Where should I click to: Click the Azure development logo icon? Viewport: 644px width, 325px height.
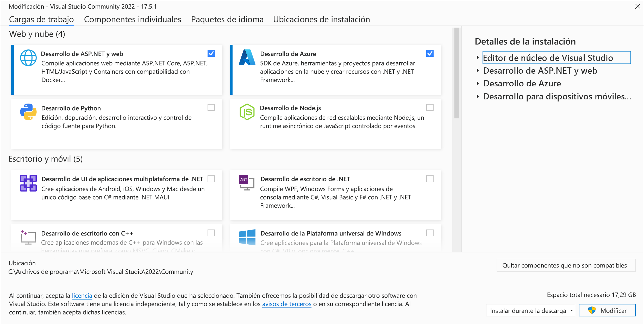click(x=247, y=57)
